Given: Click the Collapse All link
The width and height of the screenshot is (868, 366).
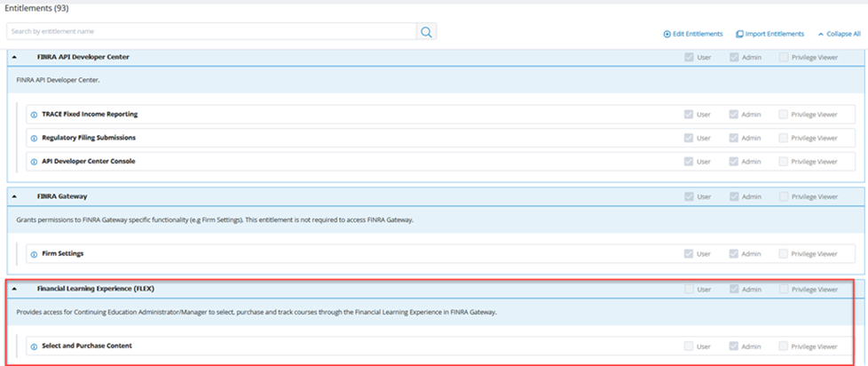Looking at the screenshot, I should pyautogui.click(x=843, y=35).
